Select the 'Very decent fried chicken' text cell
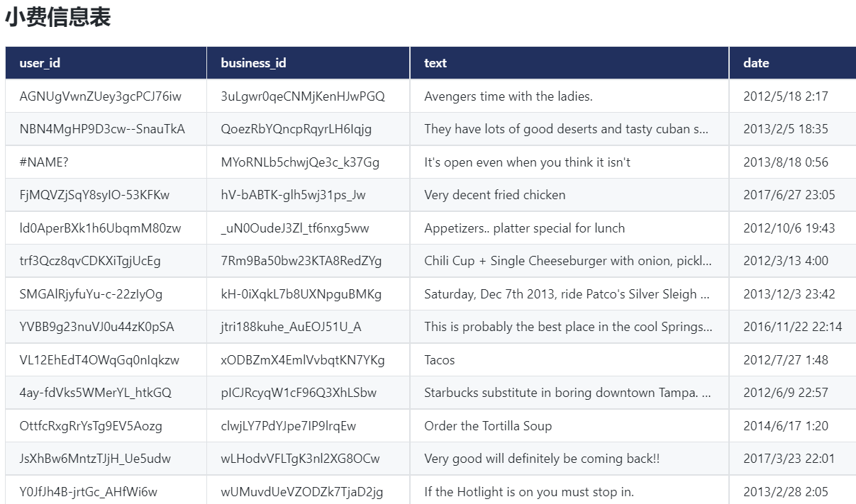This screenshot has height=504, width=856. [x=495, y=195]
